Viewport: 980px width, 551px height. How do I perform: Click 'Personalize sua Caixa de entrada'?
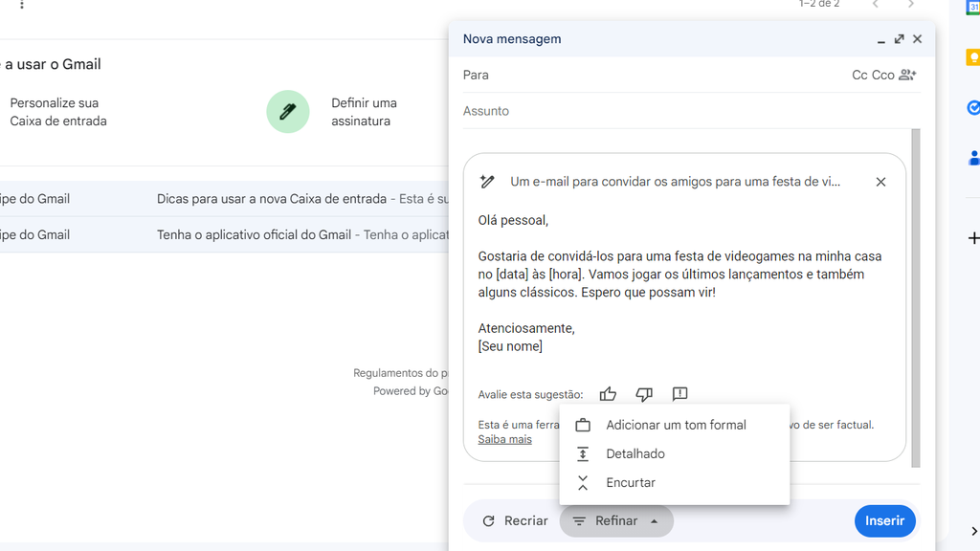click(x=58, y=112)
